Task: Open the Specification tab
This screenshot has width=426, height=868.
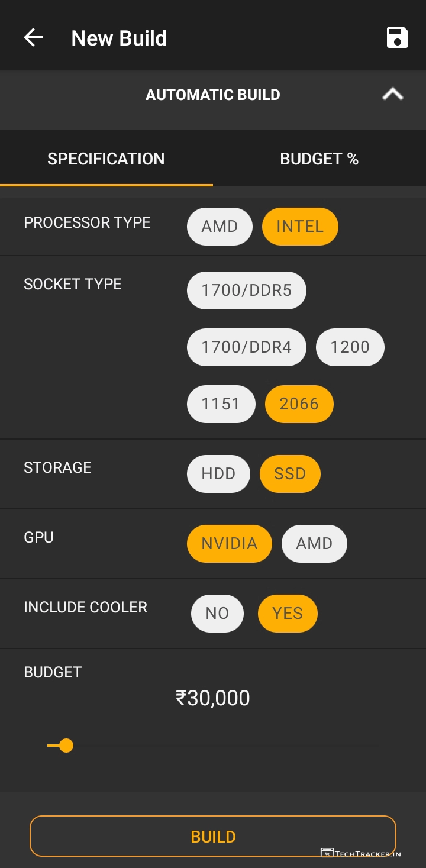Action: [106, 159]
